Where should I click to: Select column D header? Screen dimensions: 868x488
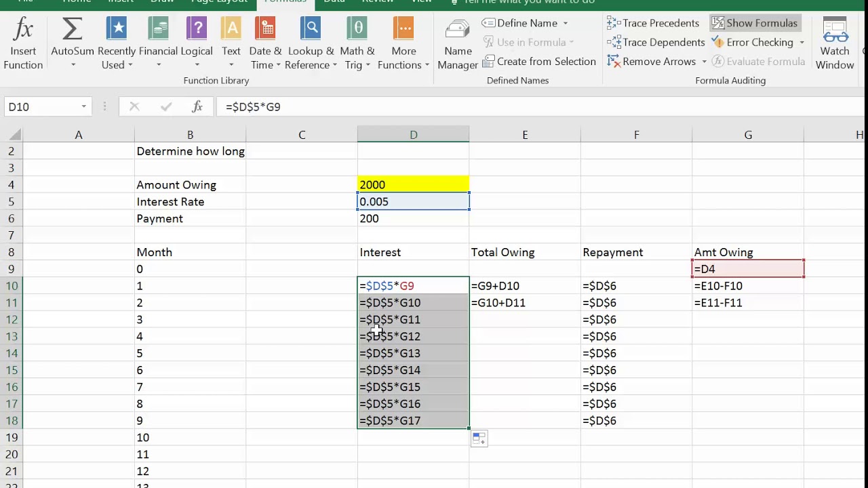(413, 135)
